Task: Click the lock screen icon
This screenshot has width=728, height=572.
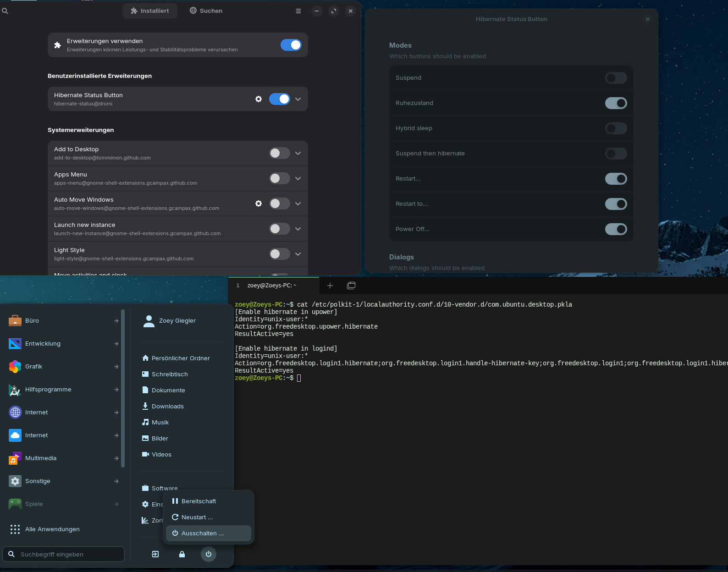Action: 182,554
